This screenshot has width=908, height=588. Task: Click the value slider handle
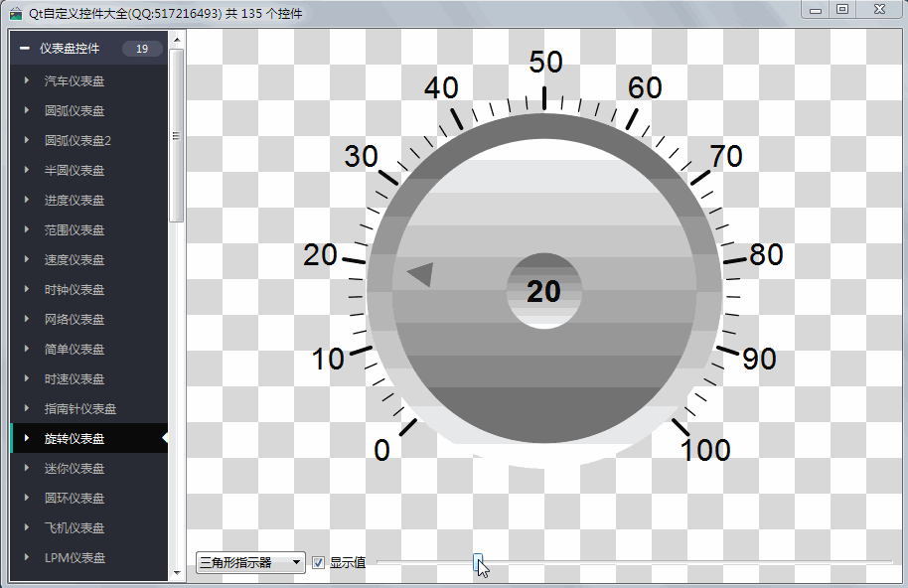click(478, 561)
